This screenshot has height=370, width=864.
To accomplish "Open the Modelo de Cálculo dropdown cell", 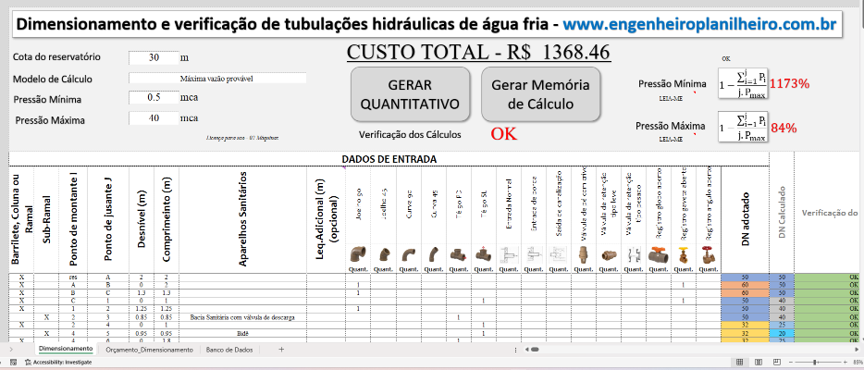I will (x=217, y=79).
